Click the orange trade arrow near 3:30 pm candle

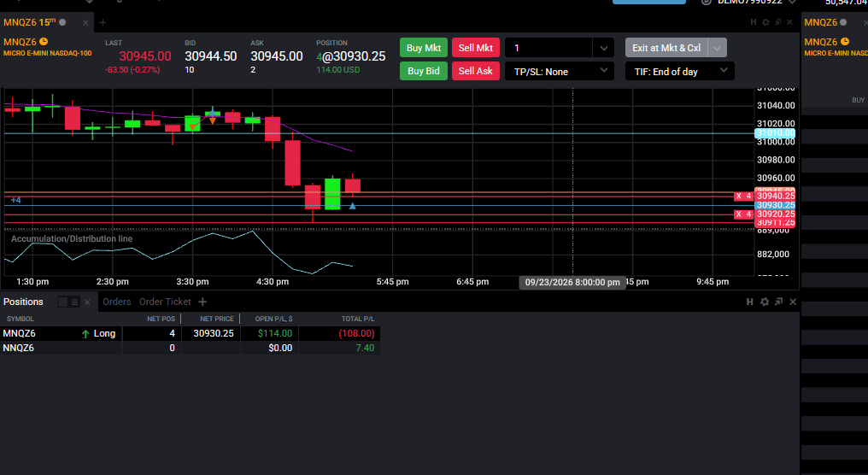(x=192, y=126)
